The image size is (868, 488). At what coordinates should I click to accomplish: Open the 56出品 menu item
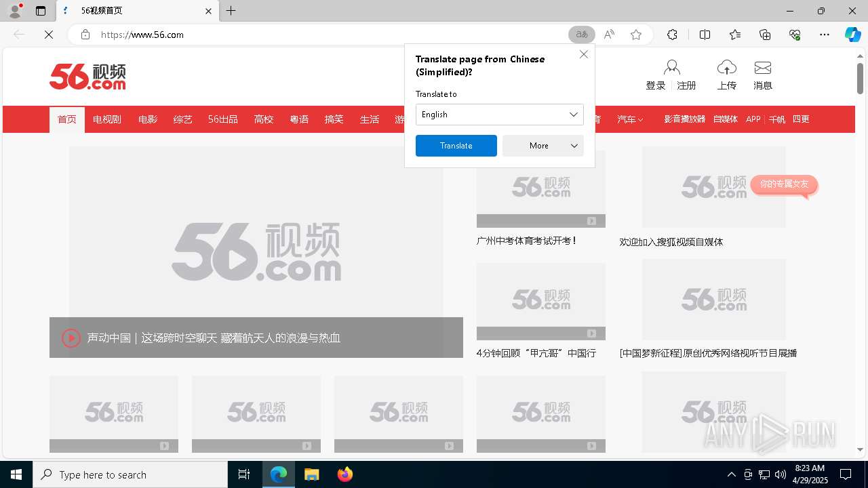pos(223,119)
